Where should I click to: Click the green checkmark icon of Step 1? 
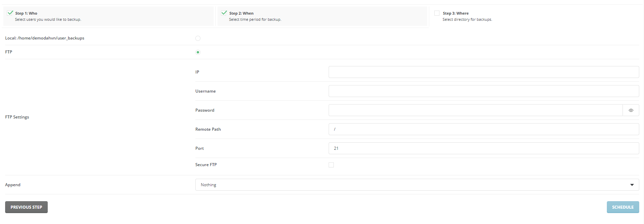(x=10, y=13)
